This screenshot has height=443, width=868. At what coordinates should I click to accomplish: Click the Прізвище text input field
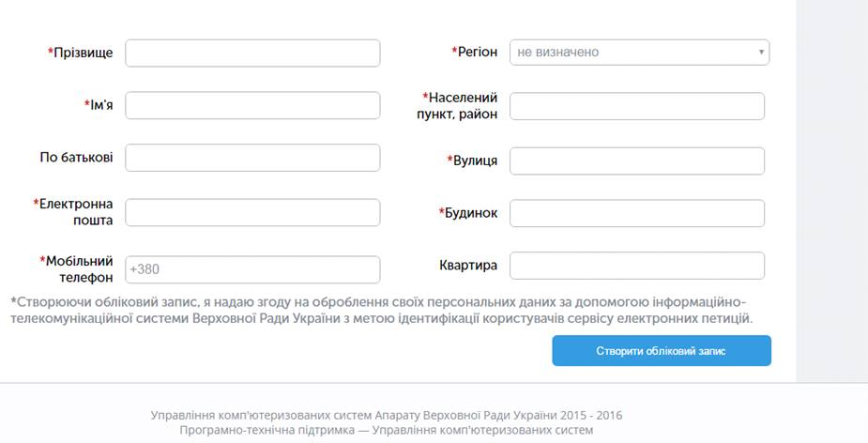coord(252,53)
